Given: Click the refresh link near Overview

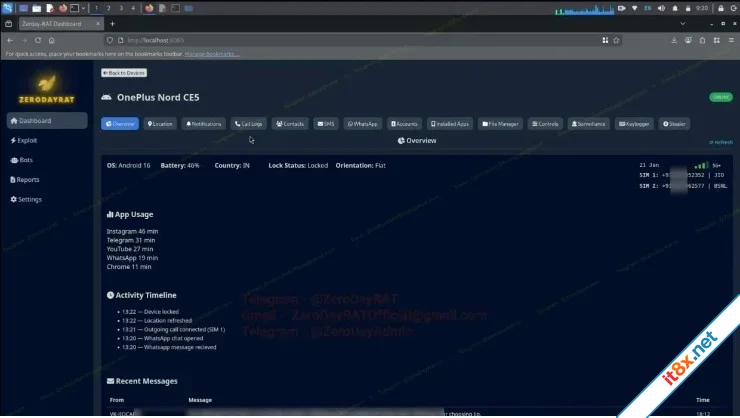Looking at the screenshot, I should point(721,142).
